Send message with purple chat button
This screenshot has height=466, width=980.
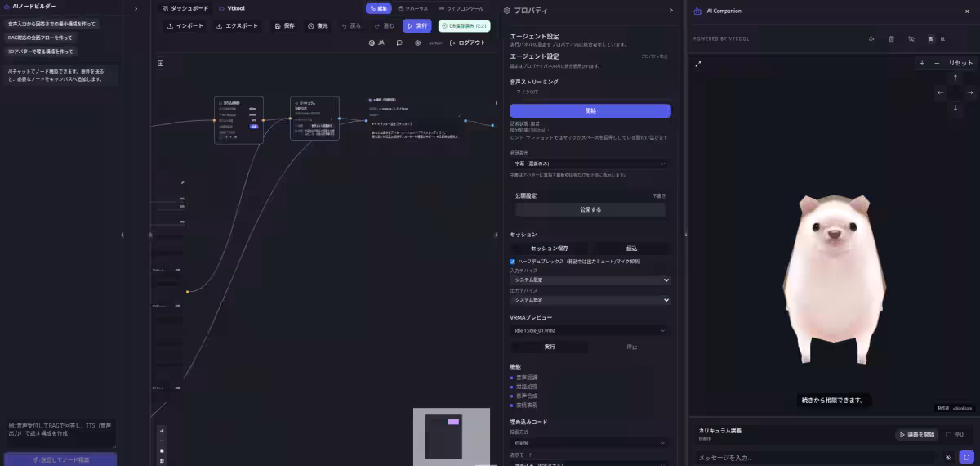966,457
